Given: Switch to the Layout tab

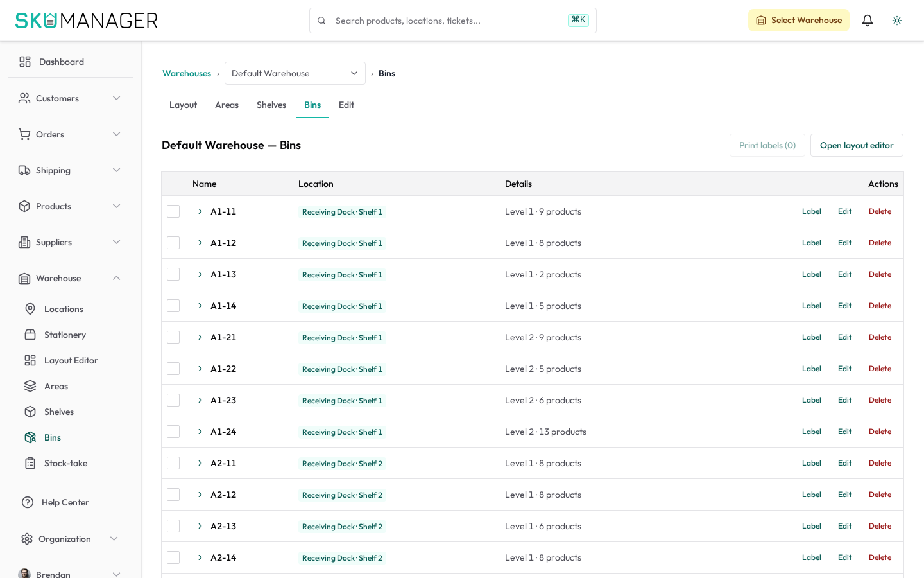Looking at the screenshot, I should [x=183, y=105].
